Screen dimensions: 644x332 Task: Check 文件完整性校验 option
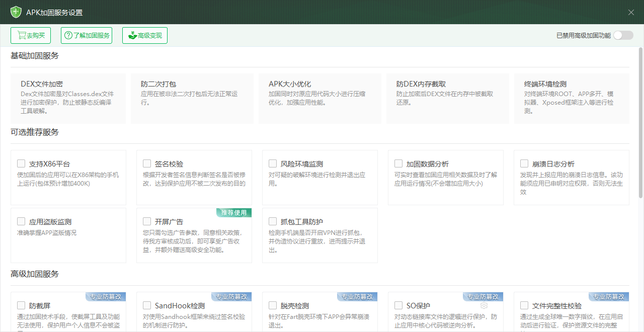click(524, 305)
